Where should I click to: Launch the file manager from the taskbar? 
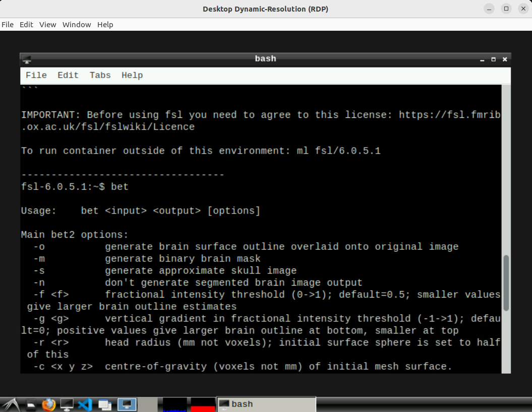(x=31, y=404)
